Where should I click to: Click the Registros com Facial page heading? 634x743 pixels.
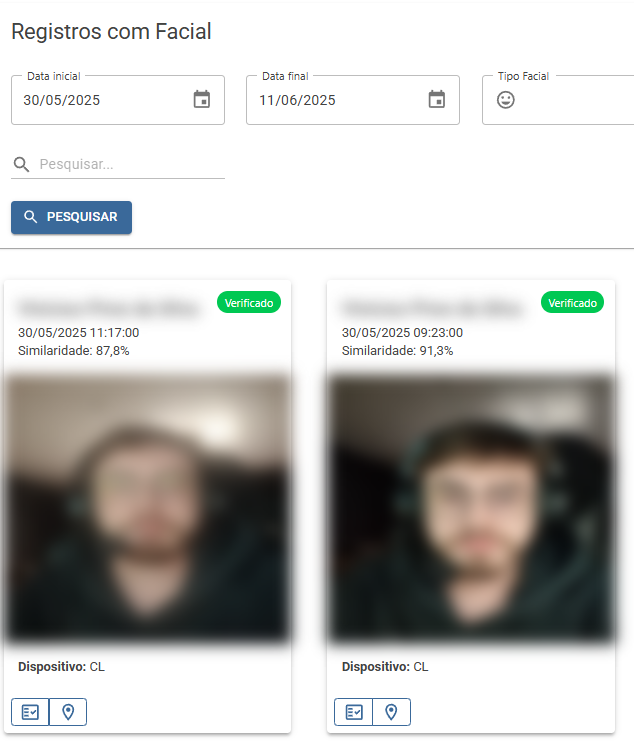pos(111,32)
